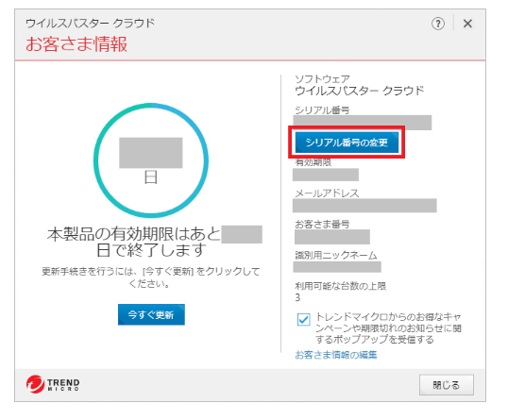This screenshot has height=420, width=508.
Task: Uncheck the Trend Micro popup notifications checkbox
Action: click(303, 319)
